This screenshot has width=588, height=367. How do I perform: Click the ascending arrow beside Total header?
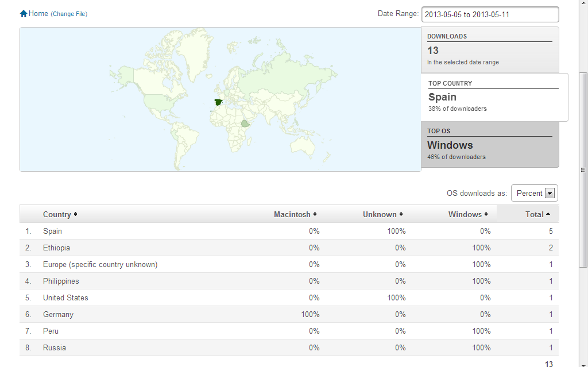[x=548, y=214]
